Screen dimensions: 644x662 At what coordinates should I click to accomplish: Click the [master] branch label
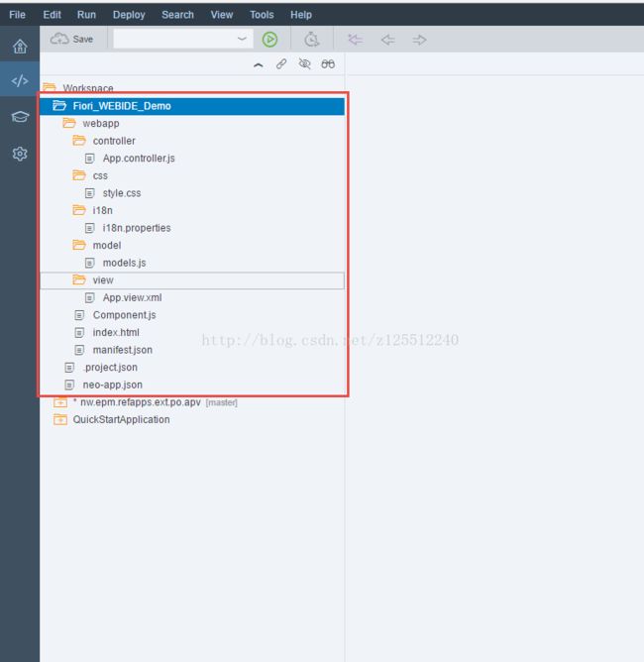pyautogui.click(x=222, y=402)
